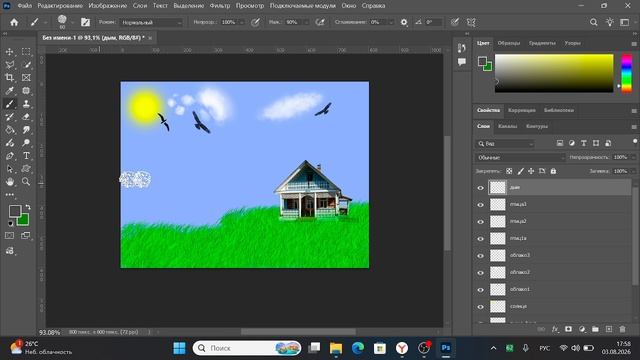Open the brush opacity (Непрозр.) dropdown
The width and height of the screenshot is (640, 360).
click(x=241, y=22)
